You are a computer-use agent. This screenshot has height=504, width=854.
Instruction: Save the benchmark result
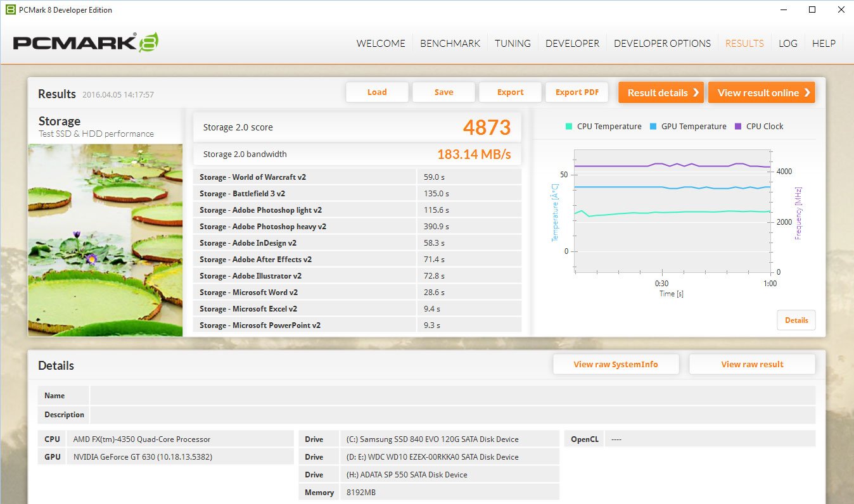coord(443,92)
